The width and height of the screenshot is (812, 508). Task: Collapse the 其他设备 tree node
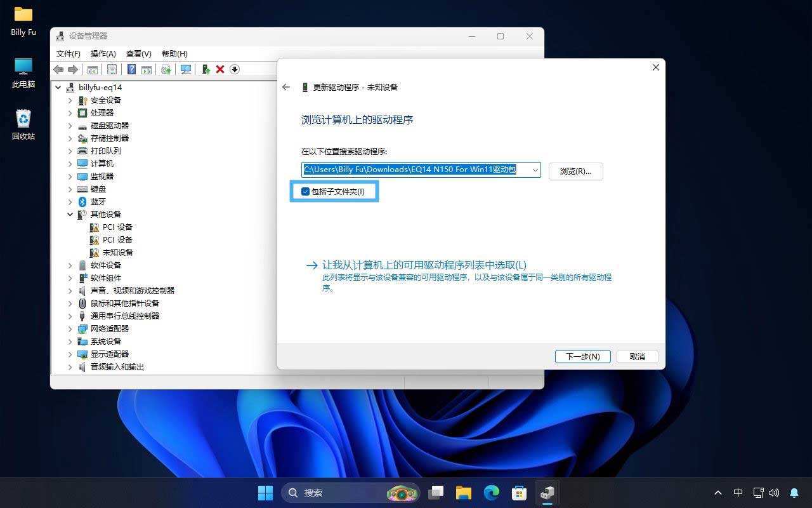pos(70,215)
